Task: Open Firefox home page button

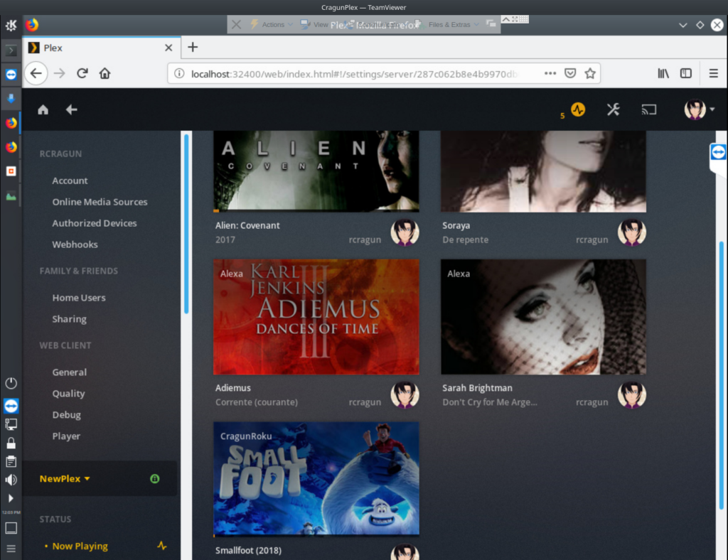Action: pyautogui.click(x=105, y=73)
